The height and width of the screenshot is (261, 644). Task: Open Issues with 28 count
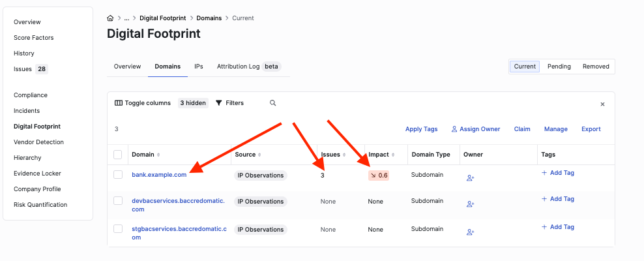(31, 69)
